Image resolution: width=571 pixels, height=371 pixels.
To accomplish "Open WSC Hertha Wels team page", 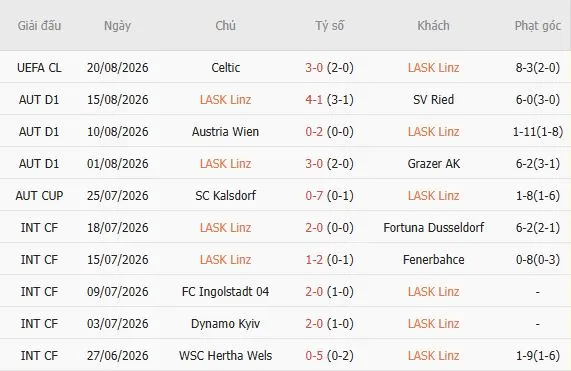I will 225,356.
